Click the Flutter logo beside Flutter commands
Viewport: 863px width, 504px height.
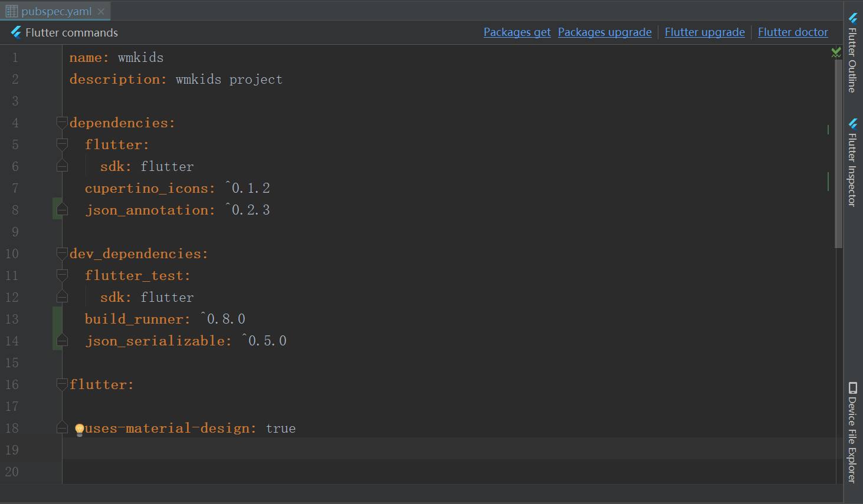[x=16, y=32]
